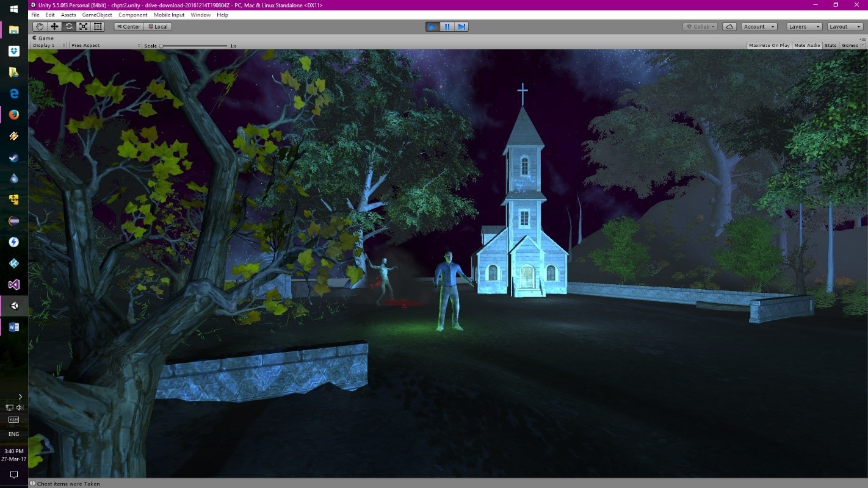
Task: Open the Free Aspect dropdown
Action: coord(104,46)
